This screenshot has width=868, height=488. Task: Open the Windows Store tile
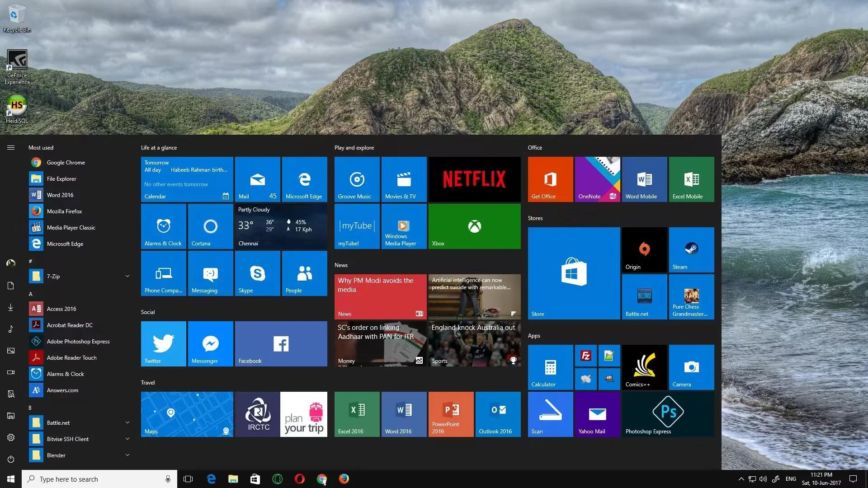[574, 273]
